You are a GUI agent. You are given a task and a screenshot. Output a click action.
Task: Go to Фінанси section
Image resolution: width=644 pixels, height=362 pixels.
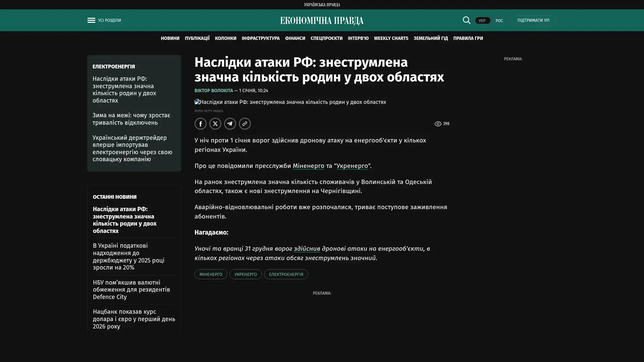click(295, 39)
